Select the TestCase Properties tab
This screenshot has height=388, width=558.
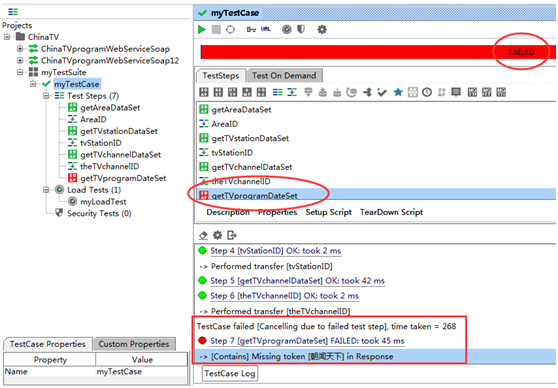(48, 344)
